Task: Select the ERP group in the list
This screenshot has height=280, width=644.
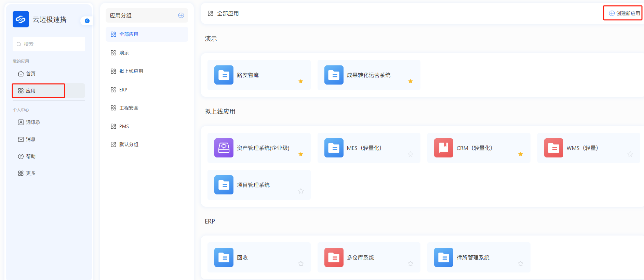Action: 123,90
